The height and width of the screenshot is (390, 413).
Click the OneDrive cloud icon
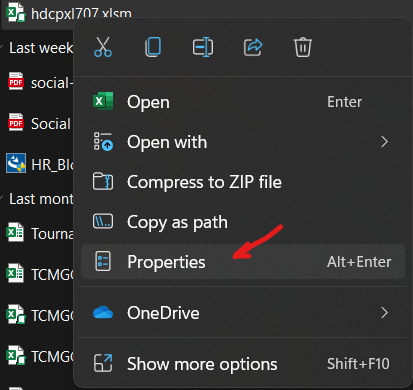(103, 313)
